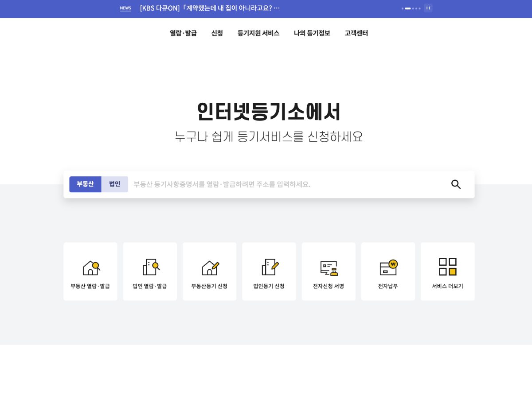Open the 등기지원 서비스 menu
The height and width of the screenshot is (396, 532).
click(258, 33)
